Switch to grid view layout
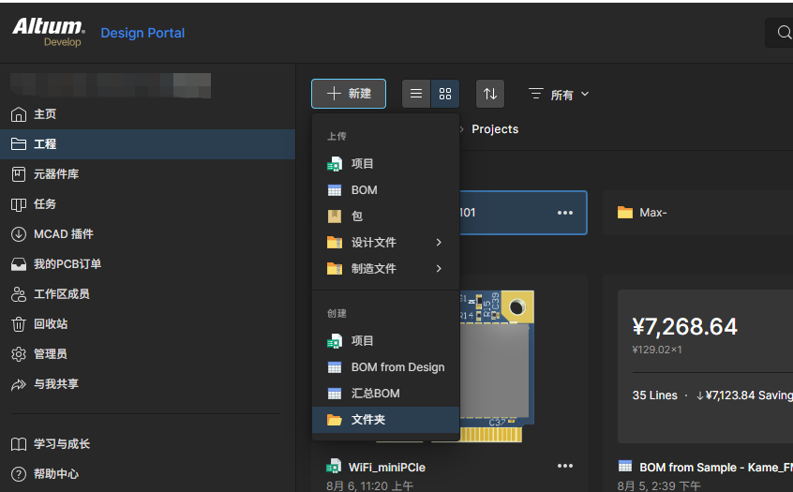This screenshot has width=793, height=492. click(445, 94)
